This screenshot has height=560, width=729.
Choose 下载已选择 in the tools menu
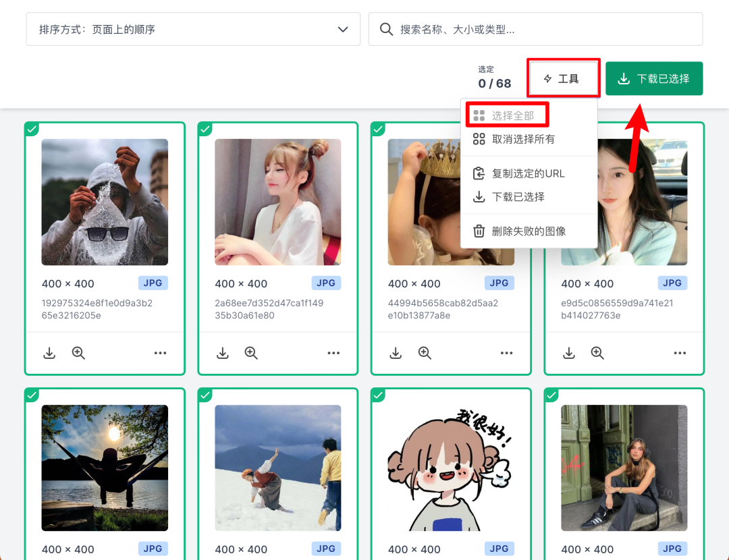(x=529, y=196)
